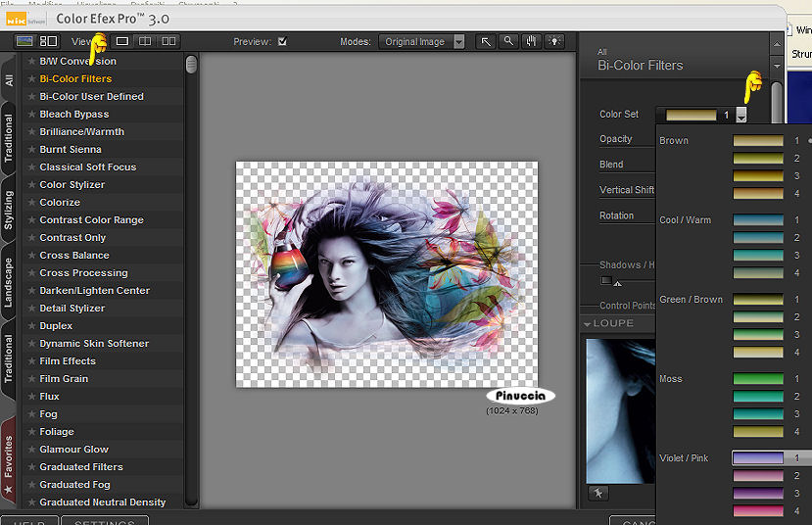Select side-by-side preview view

168,41
